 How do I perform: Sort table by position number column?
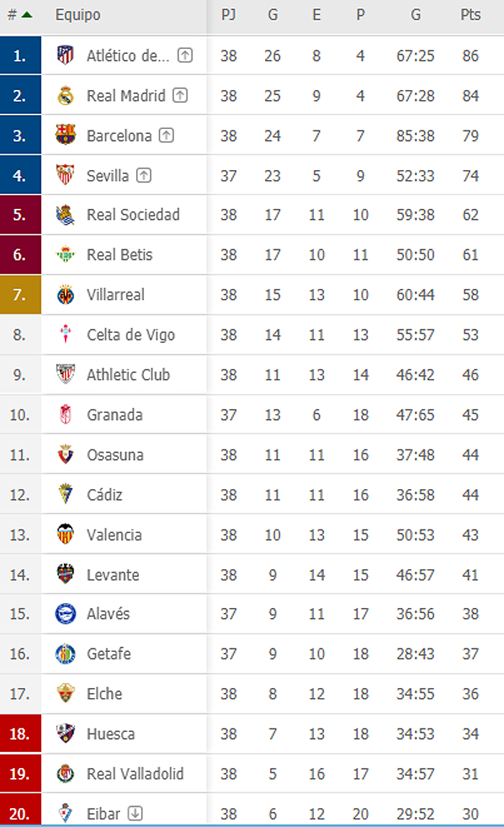(x=19, y=14)
